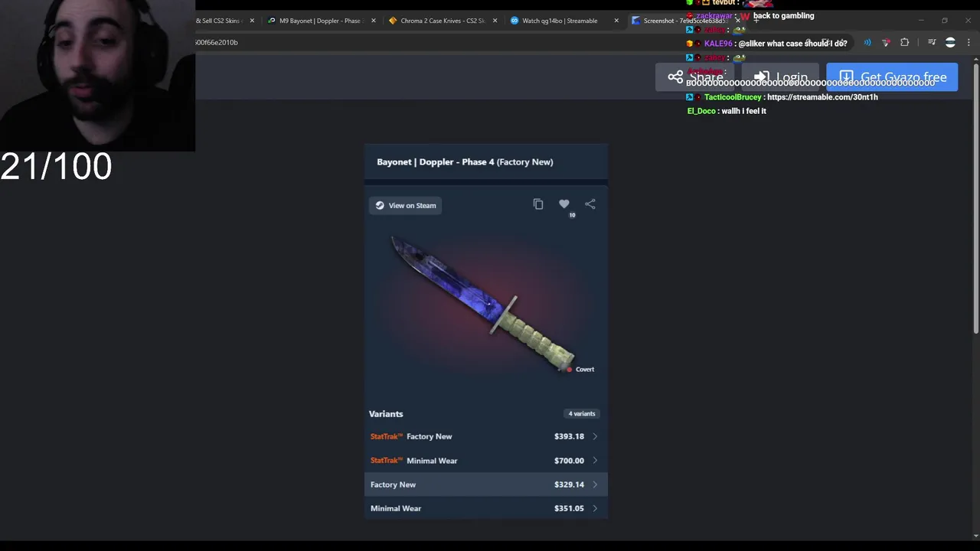Favorite the Bayonet with the heart icon
Image resolution: width=980 pixels, height=551 pixels.
(564, 204)
